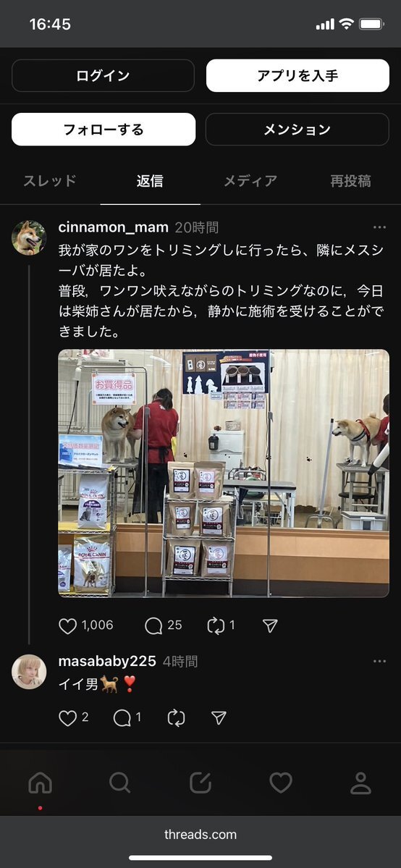401x868 pixels.
Task: Like masababy225's reply
Action: pyautogui.click(x=67, y=718)
